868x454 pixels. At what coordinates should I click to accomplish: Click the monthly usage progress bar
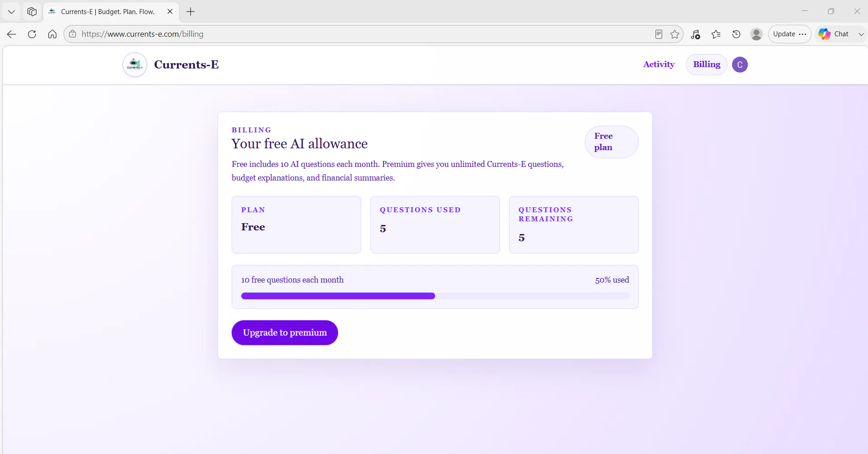pyautogui.click(x=435, y=296)
